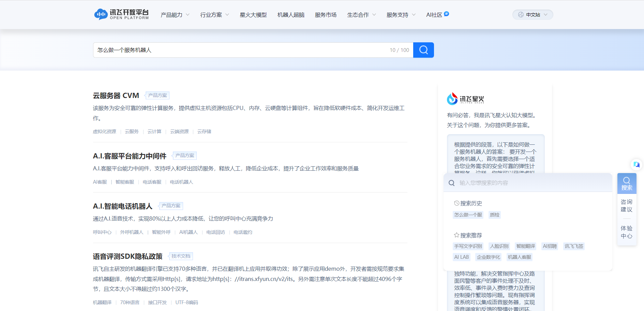Click the 机器翻译 tag
This screenshot has width=644, height=311.
tap(102, 302)
